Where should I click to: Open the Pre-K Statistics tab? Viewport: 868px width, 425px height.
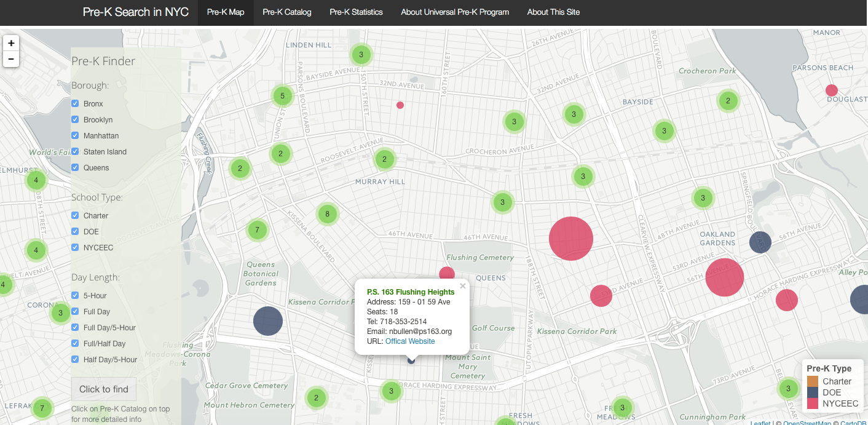click(356, 12)
